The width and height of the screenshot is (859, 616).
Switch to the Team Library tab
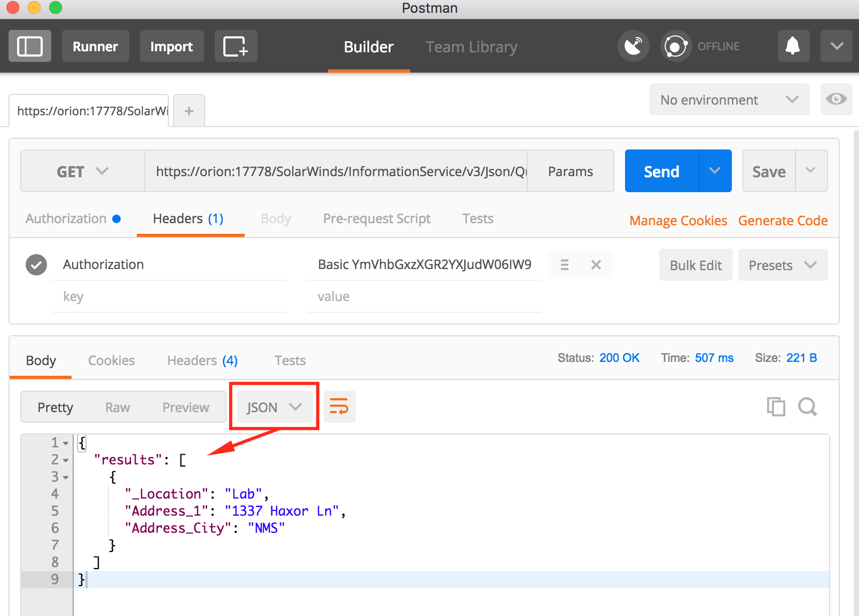pos(471,46)
